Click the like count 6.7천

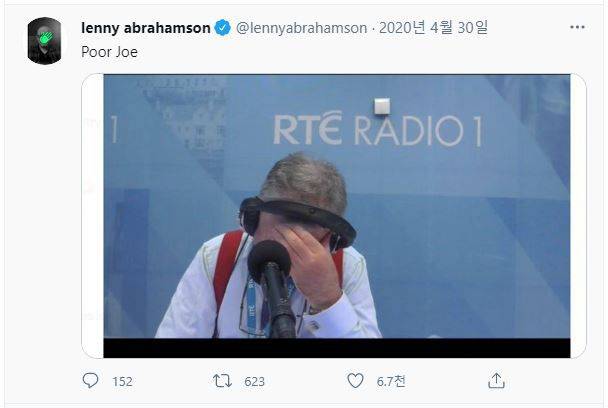[x=391, y=381]
